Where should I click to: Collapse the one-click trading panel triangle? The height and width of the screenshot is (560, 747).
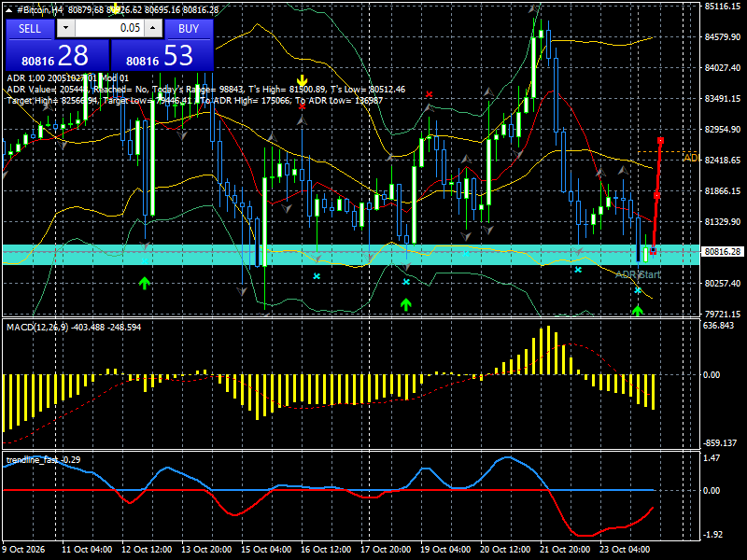point(8,10)
